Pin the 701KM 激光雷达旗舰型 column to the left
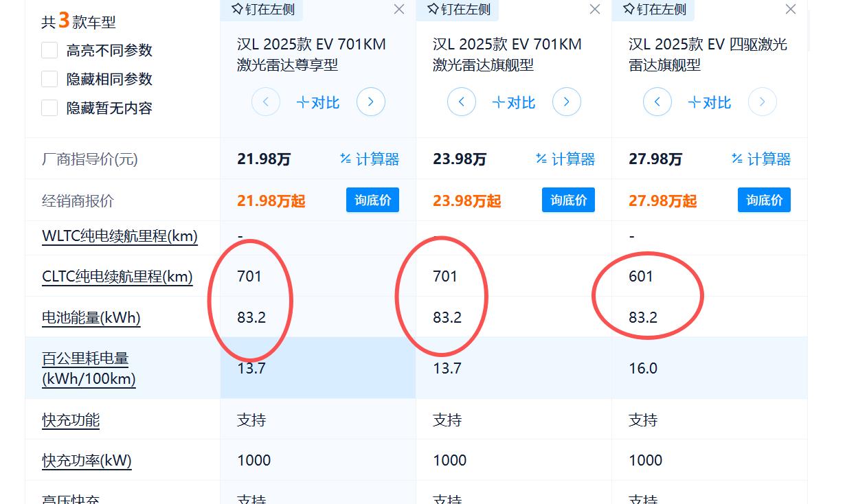Screen dimensions: 845x504 coord(458,10)
